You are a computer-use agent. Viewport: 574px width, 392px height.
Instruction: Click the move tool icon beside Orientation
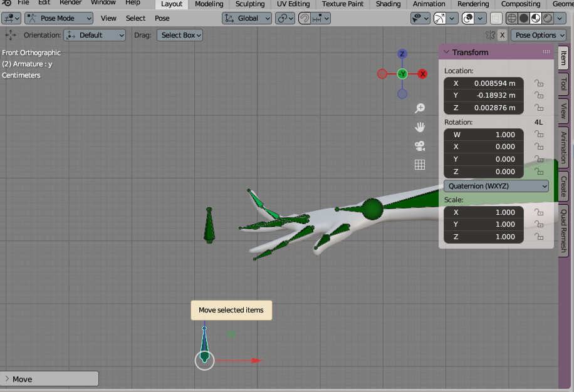pos(11,35)
